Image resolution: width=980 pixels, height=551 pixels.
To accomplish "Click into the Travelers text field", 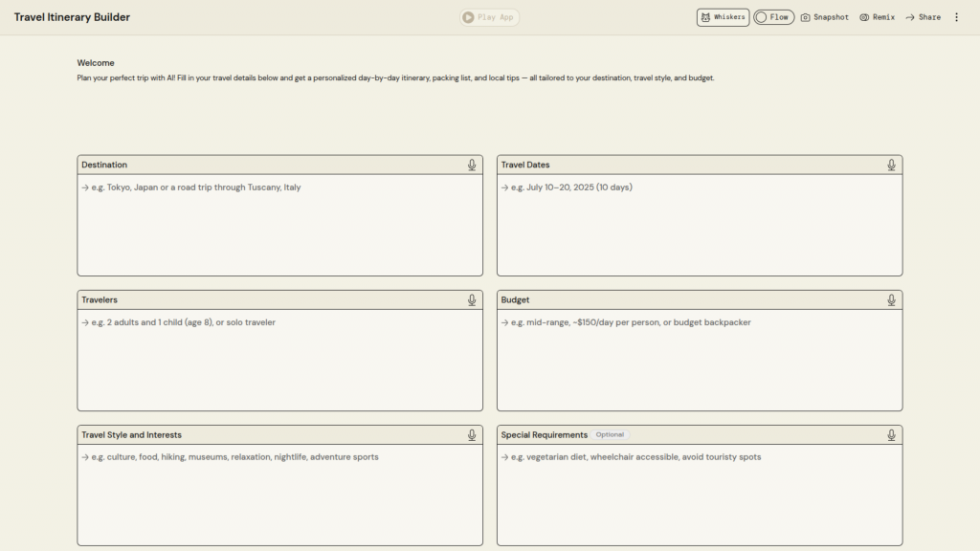I will point(279,360).
